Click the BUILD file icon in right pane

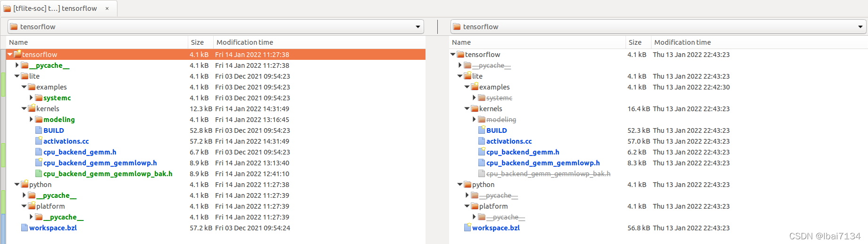482,130
